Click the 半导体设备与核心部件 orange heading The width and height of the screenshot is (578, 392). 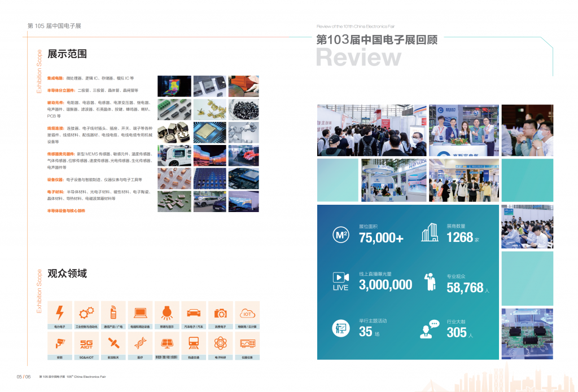[x=66, y=210]
